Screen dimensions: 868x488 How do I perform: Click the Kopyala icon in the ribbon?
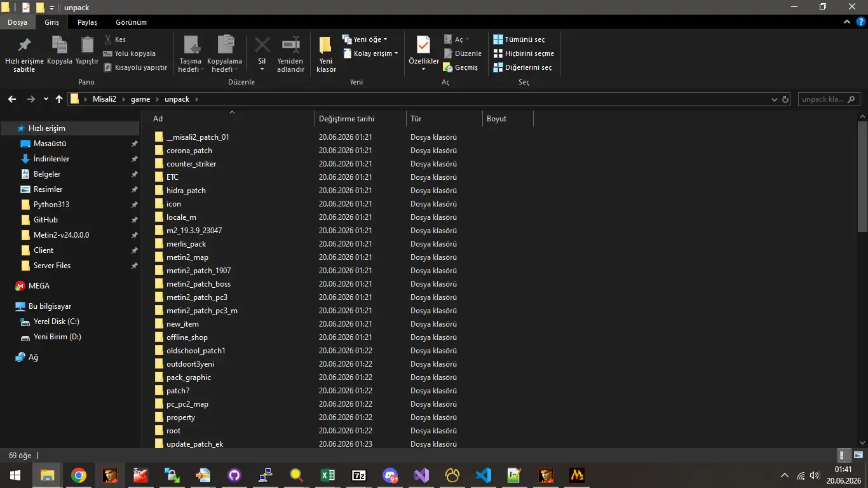point(60,44)
